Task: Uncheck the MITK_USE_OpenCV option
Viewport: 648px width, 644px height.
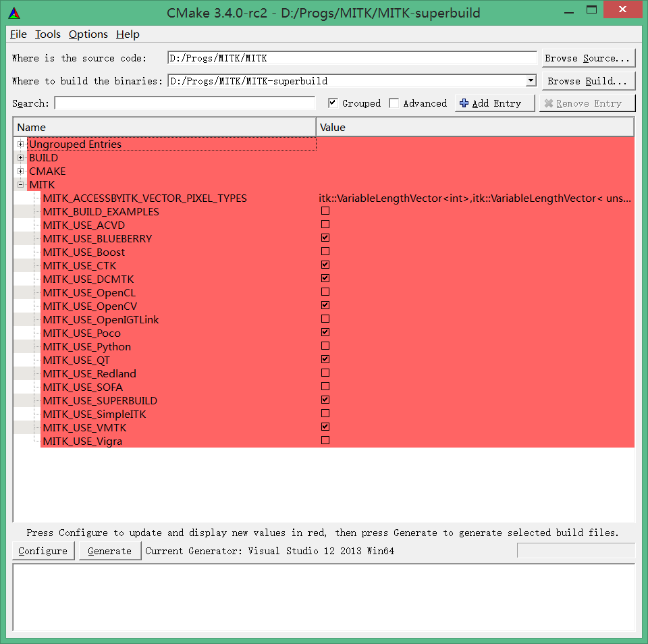Action: [x=325, y=306]
